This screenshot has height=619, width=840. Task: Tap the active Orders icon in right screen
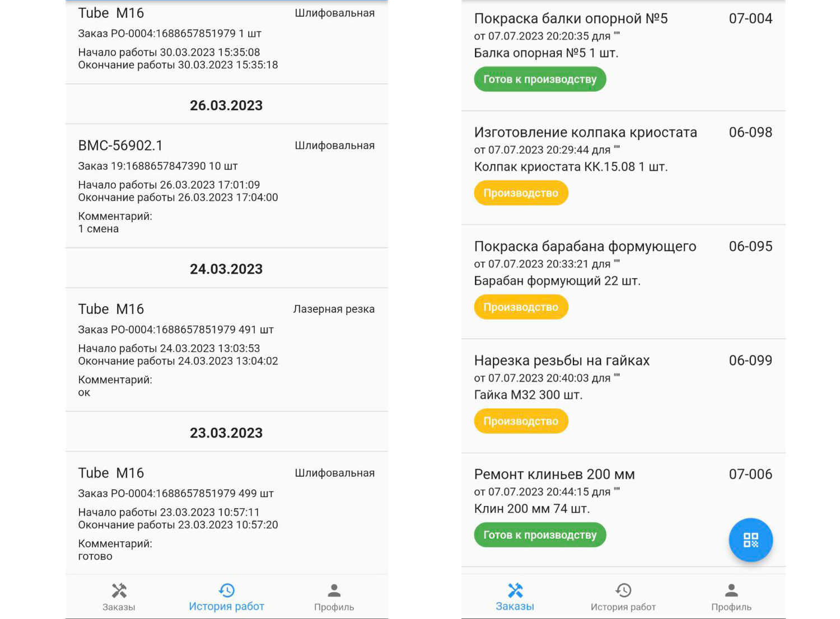[x=515, y=590]
